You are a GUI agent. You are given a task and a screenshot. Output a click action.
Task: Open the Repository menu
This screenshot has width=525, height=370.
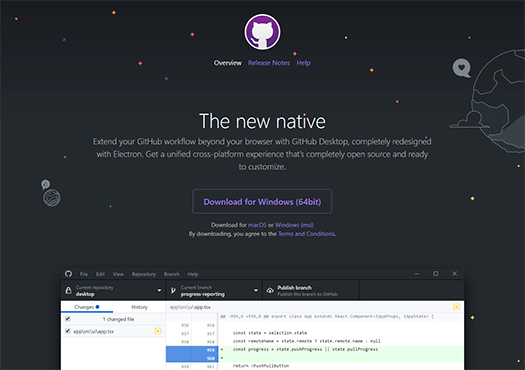144,274
